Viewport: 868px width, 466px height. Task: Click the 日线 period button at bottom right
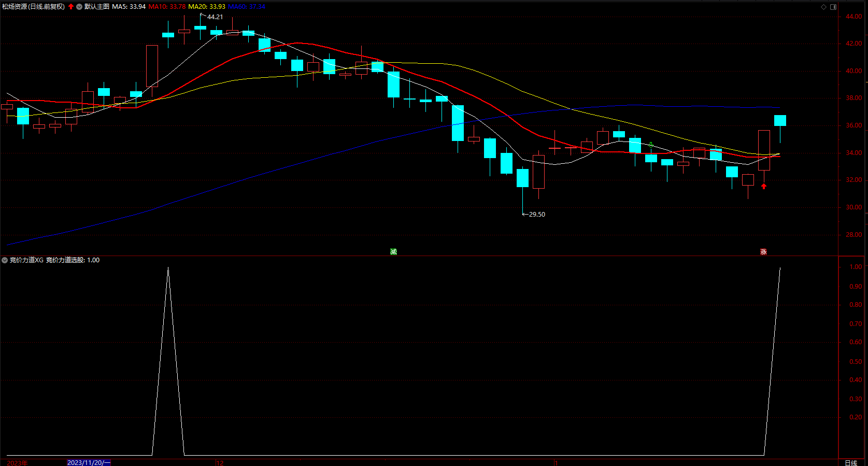click(851, 462)
